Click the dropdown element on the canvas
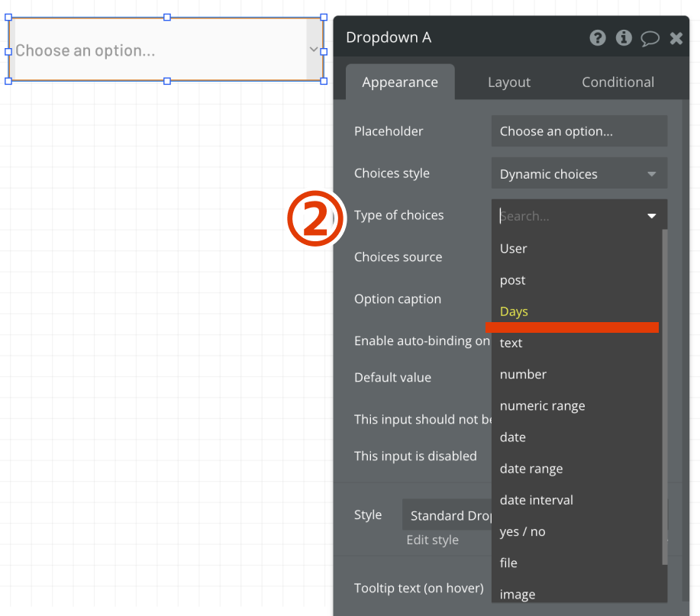 166,50
